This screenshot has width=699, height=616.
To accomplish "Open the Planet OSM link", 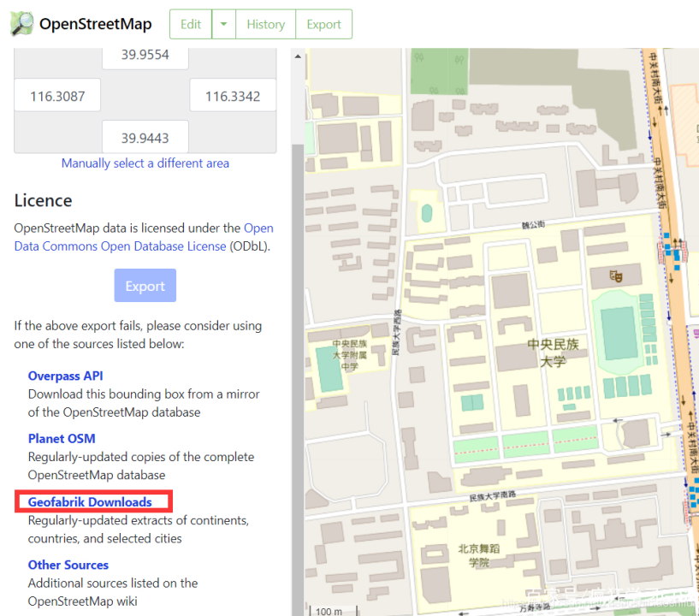I will tap(62, 438).
